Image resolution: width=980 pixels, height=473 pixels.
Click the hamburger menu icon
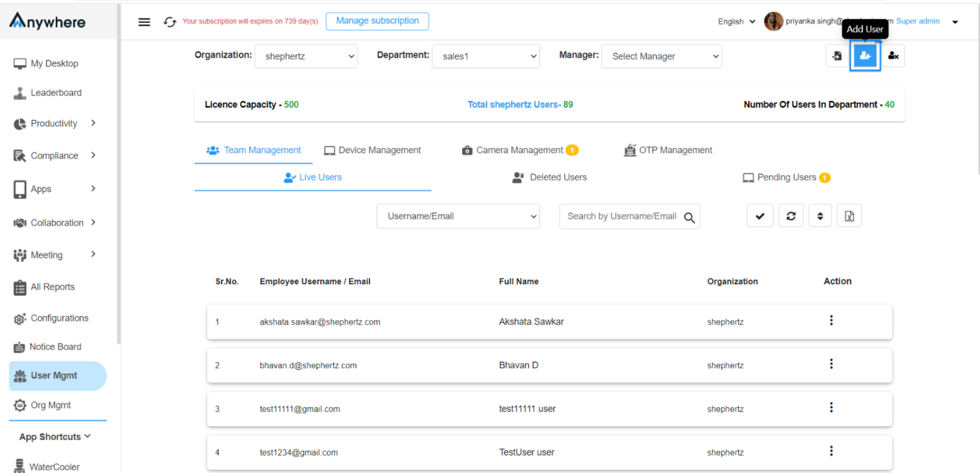[145, 22]
